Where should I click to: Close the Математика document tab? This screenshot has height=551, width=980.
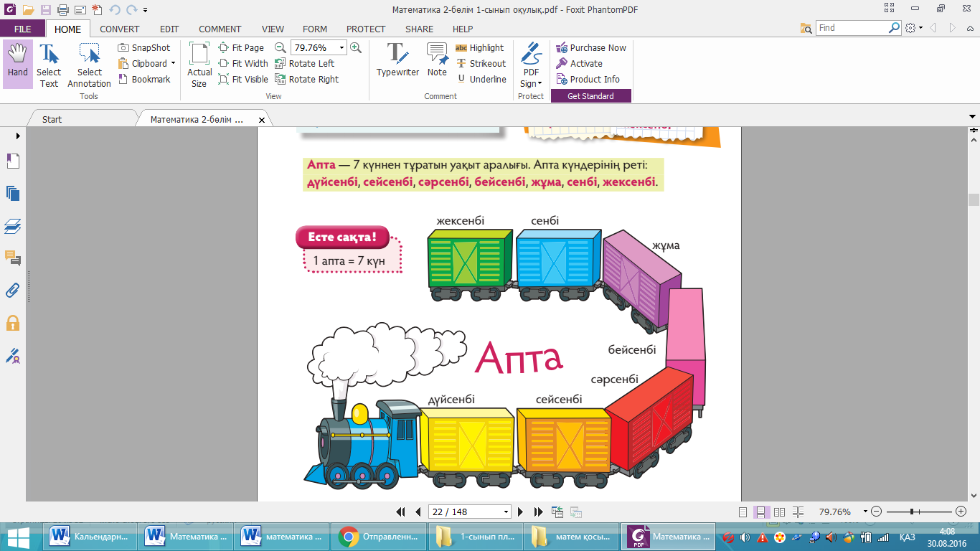262,120
